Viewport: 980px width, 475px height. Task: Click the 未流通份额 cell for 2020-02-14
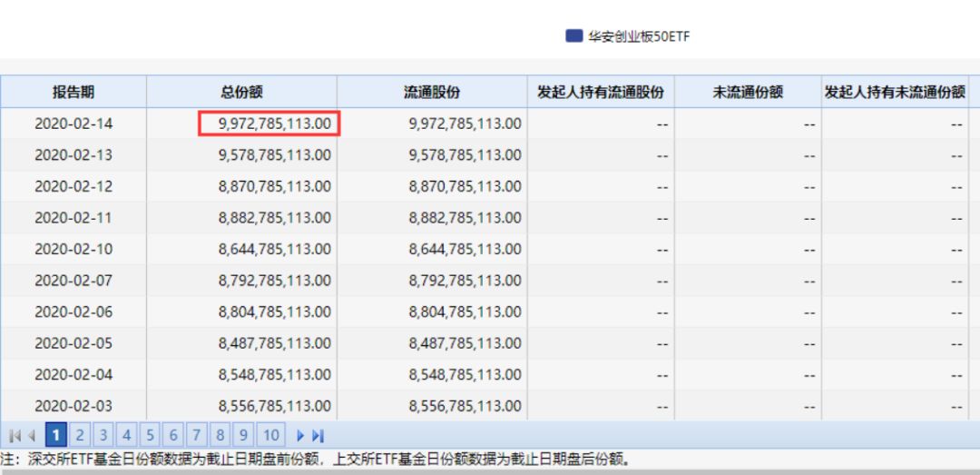(x=748, y=124)
